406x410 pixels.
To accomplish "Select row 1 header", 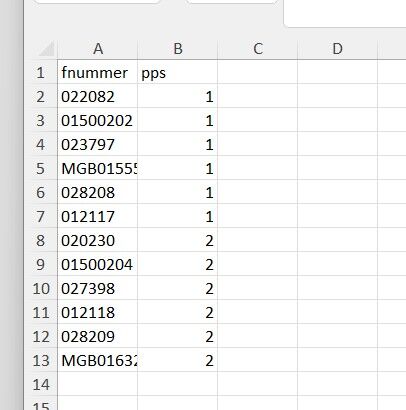I will point(41,72).
